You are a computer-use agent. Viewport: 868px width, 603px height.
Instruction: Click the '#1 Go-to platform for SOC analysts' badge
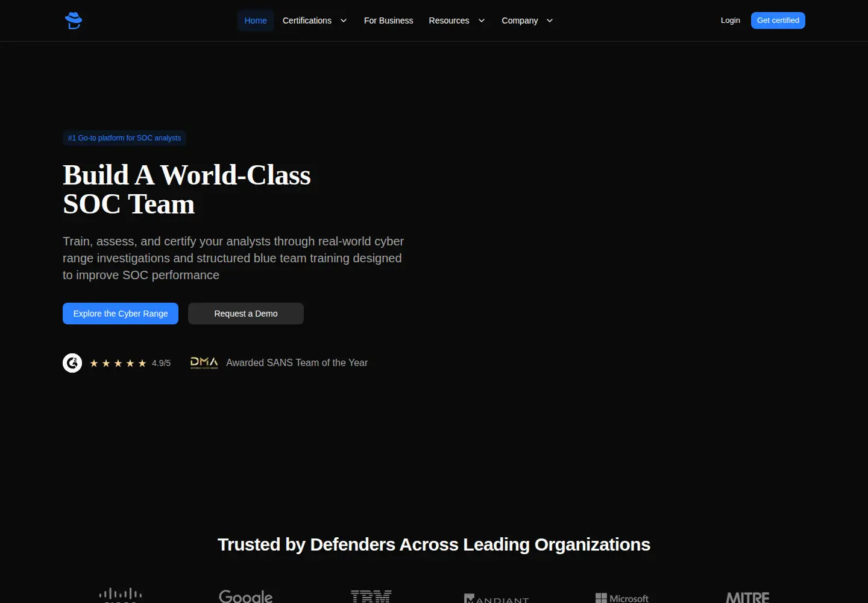pyautogui.click(x=124, y=138)
